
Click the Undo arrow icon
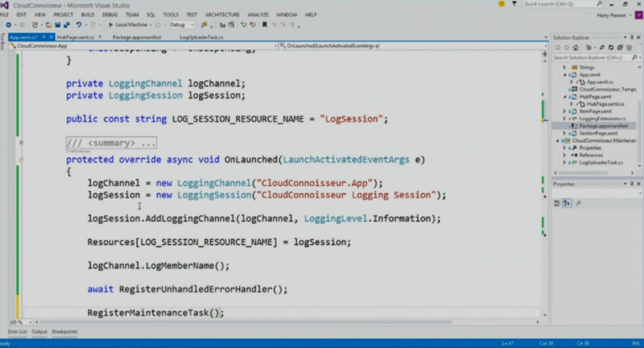[78, 25]
